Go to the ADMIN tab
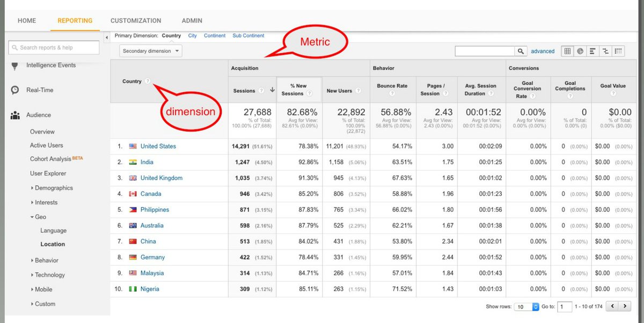Viewport: 644px width, 323px height. pyautogui.click(x=192, y=20)
